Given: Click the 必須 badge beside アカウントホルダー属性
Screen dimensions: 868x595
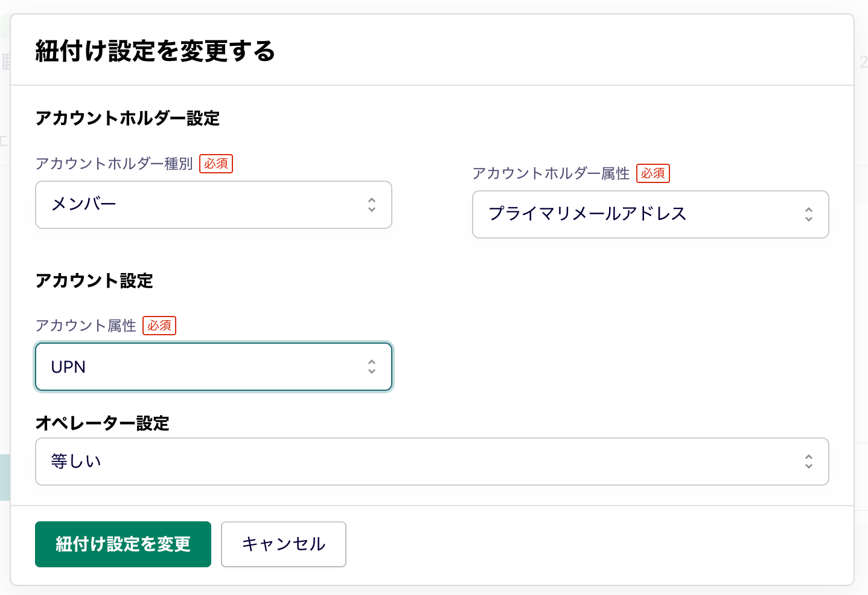Looking at the screenshot, I should point(653,173).
